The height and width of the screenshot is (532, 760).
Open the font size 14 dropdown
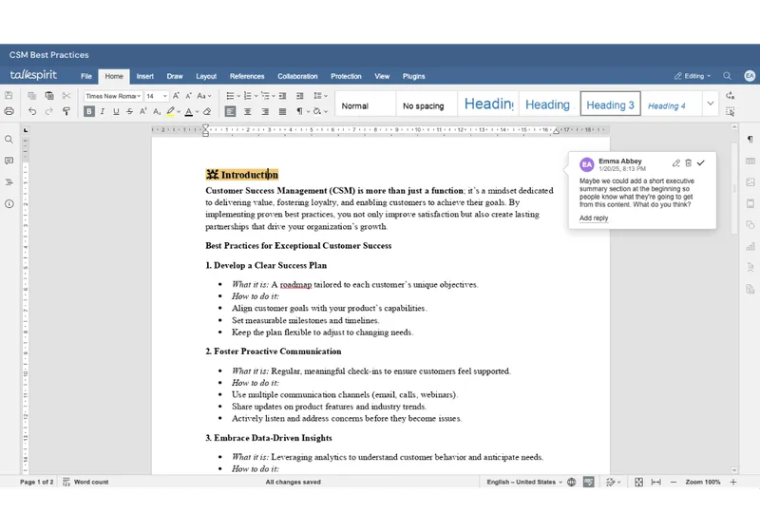157,96
